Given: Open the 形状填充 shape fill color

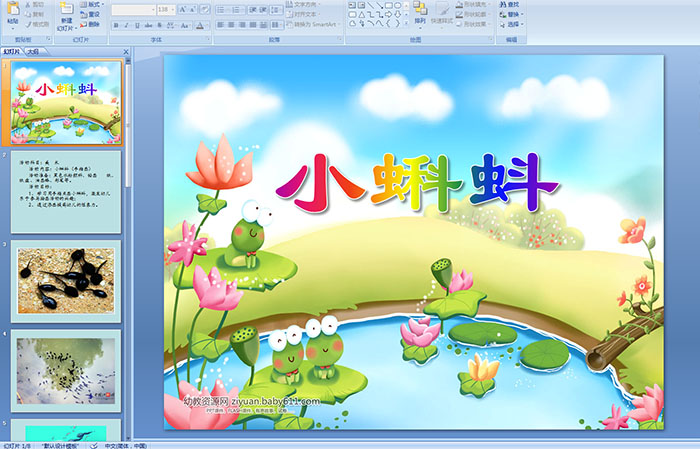Looking at the screenshot, I should (x=472, y=4).
